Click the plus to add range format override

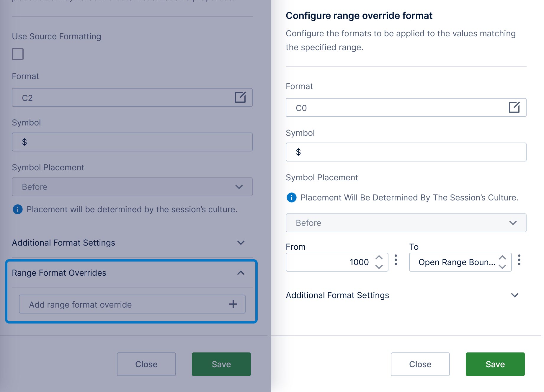pyautogui.click(x=233, y=304)
